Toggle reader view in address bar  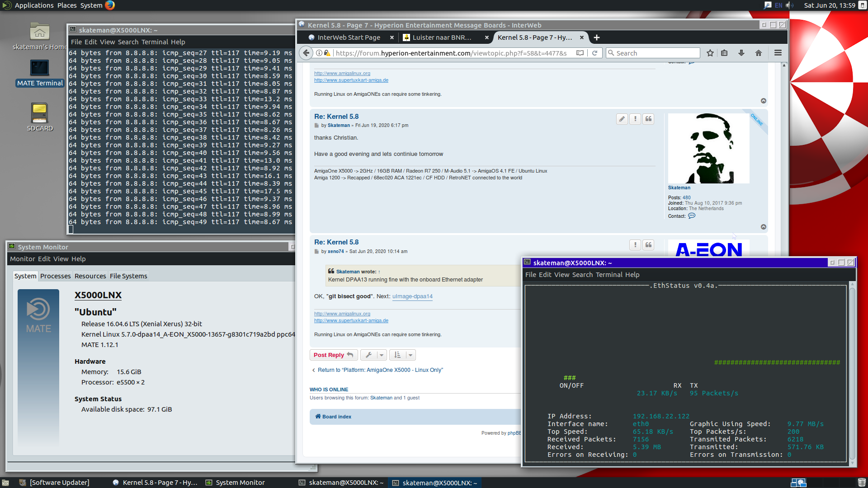pyautogui.click(x=580, y=53)
